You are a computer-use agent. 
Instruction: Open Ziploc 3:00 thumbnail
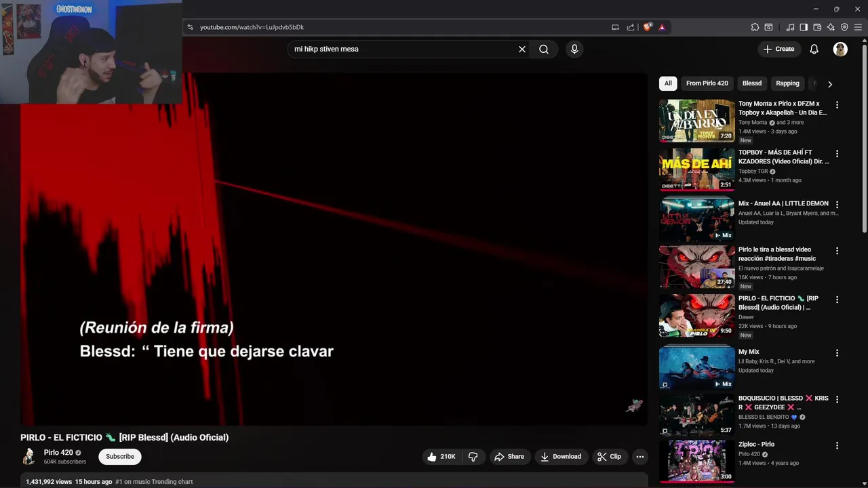click(697, 461)
